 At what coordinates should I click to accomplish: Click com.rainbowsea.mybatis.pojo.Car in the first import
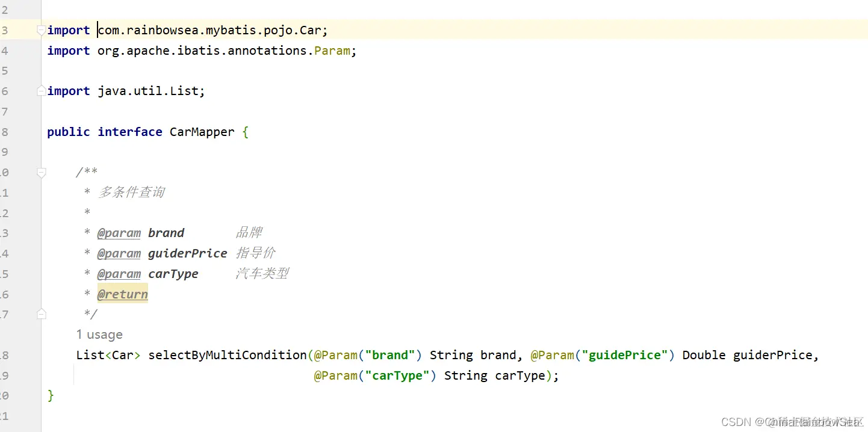211,30
